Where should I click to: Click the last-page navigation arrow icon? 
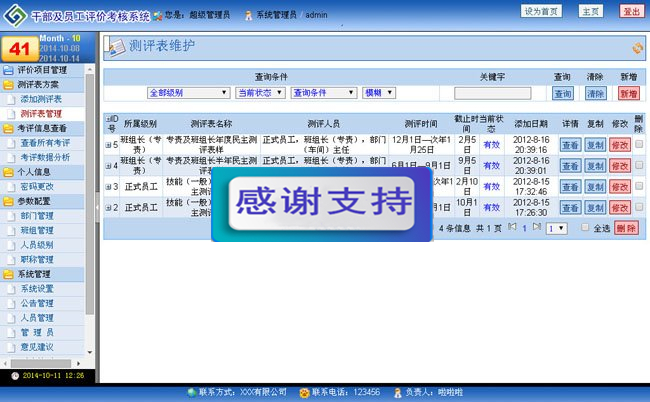537,227
